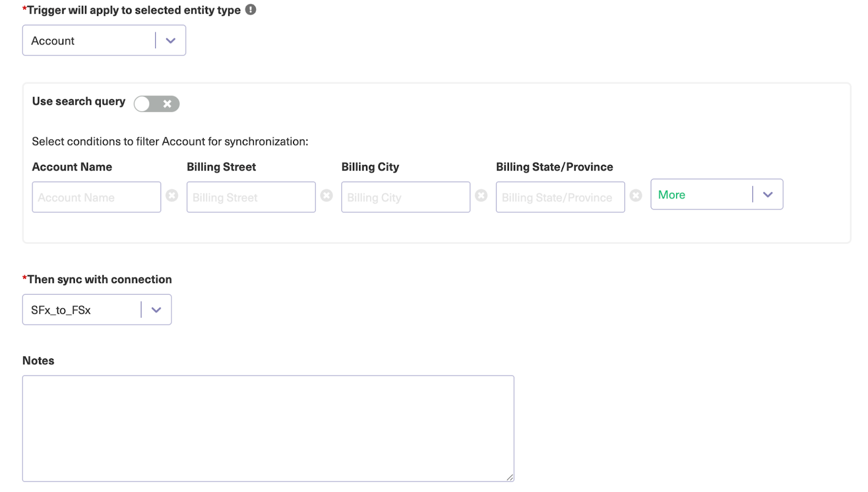Viewport: 868px width, 492px height.
Task: Enable the Use search query toggle
Action: pos(156,104)
